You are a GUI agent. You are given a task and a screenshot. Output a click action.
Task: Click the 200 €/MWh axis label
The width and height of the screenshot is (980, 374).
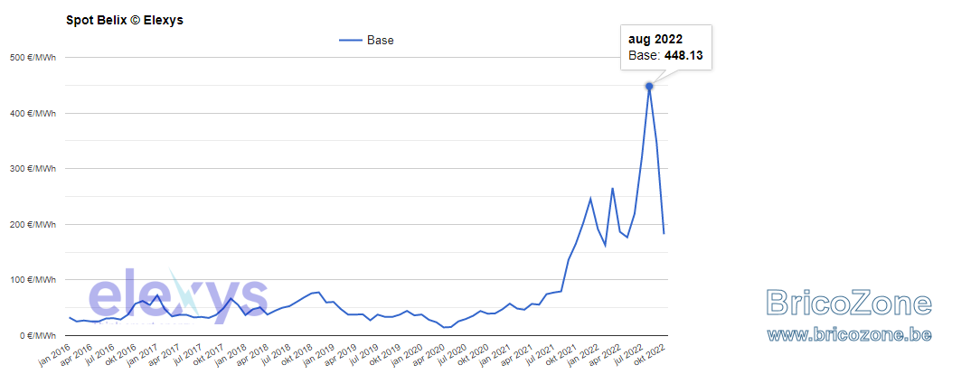point(33,224)
